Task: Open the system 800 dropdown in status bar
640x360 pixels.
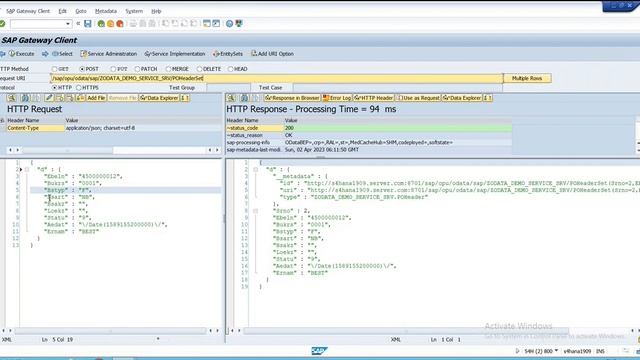Action: click(x=556, y=351)
